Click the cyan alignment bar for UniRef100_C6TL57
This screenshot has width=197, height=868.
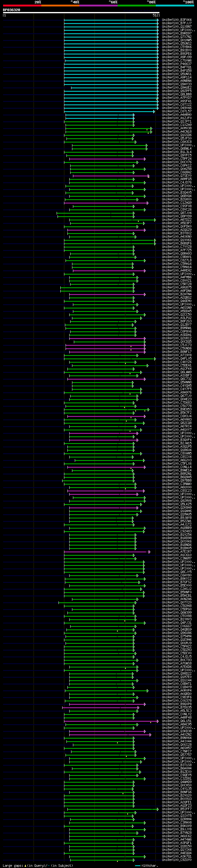[110, 111]
